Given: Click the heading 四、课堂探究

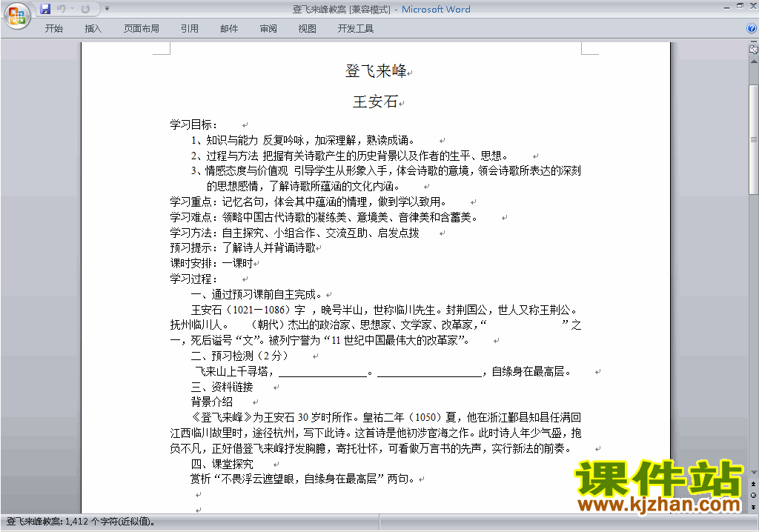Looking at the screenshot, I should [x=222, y=464].
